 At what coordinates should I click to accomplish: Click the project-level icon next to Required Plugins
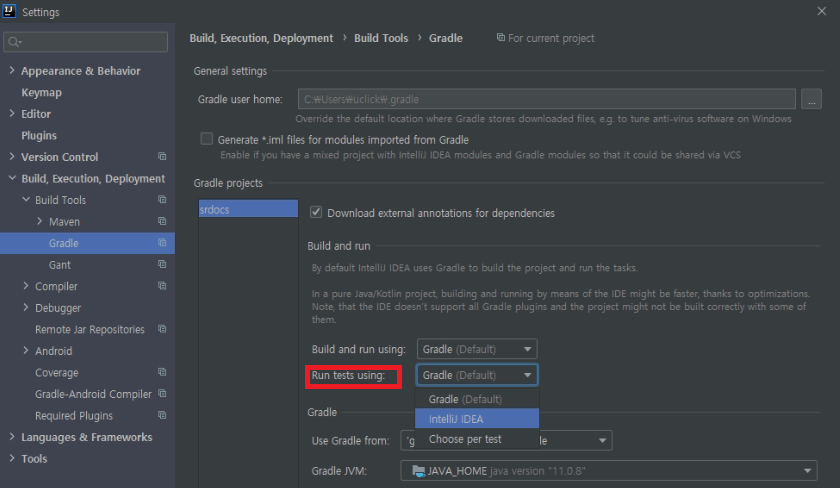point(162,415)
